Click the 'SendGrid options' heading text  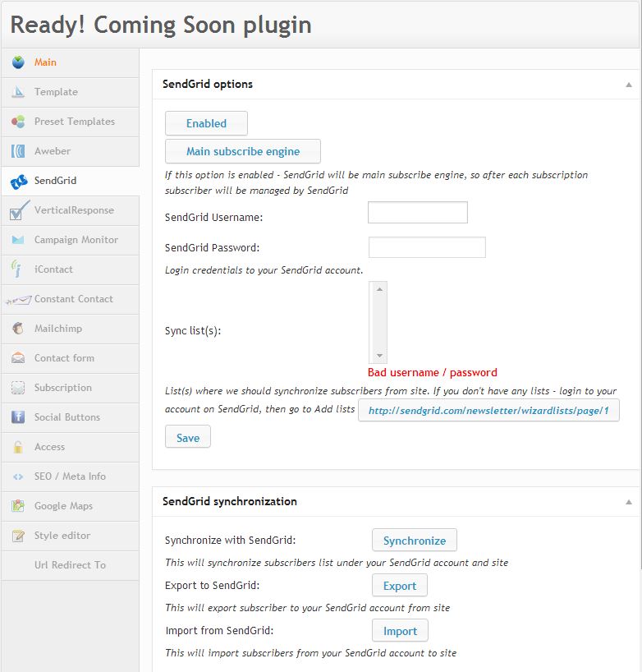click(x=207, y=84)
